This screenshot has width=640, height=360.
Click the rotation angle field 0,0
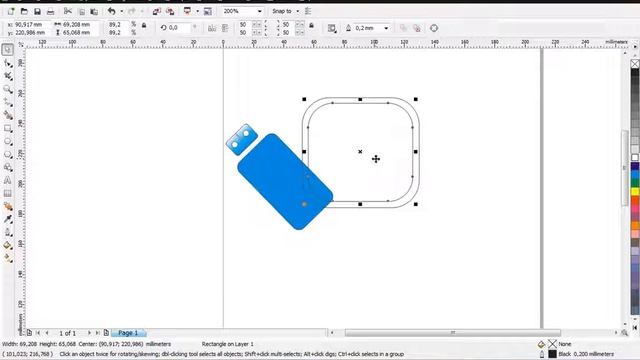point(179,28)
